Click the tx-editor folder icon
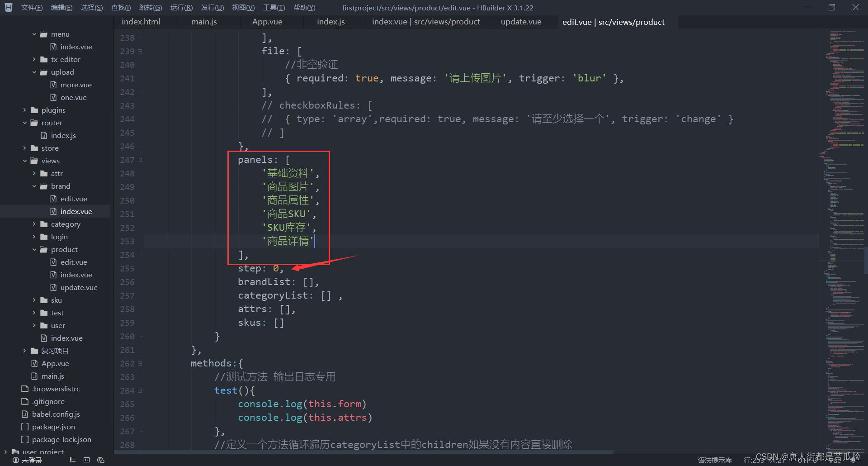Image resolution: width=868 pixels, height=466 pixels. pos(44,59)
